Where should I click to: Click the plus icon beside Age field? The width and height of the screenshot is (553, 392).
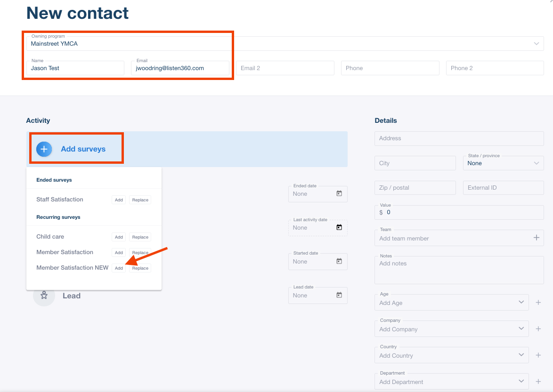tap(538, 302)
